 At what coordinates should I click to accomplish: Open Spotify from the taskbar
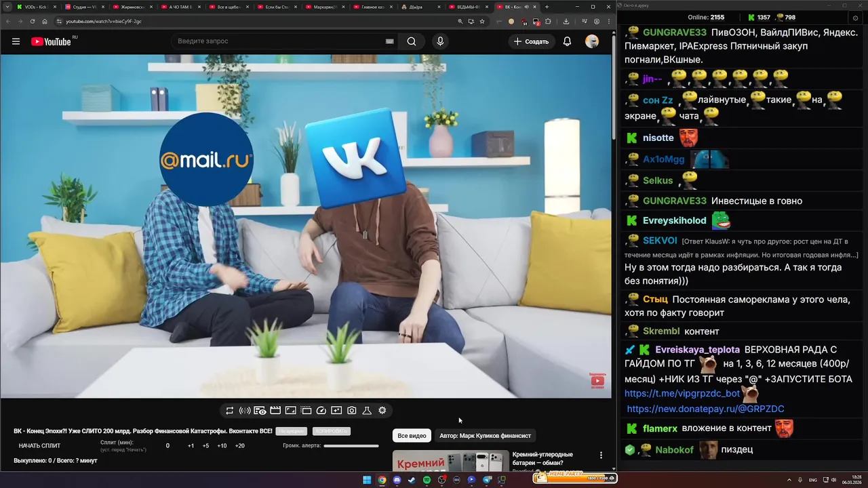tap(427, 480)
